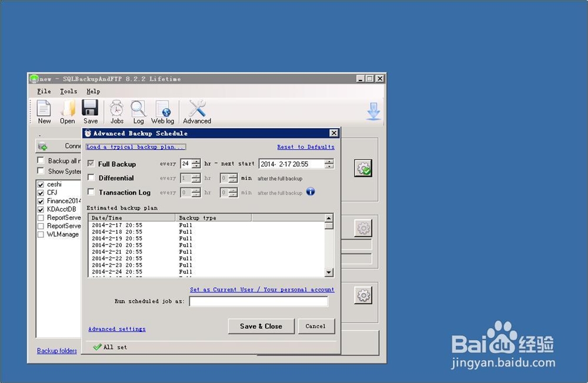Check the WLManage database
This screenshot has width=588, height=383.
click(41, 234)
